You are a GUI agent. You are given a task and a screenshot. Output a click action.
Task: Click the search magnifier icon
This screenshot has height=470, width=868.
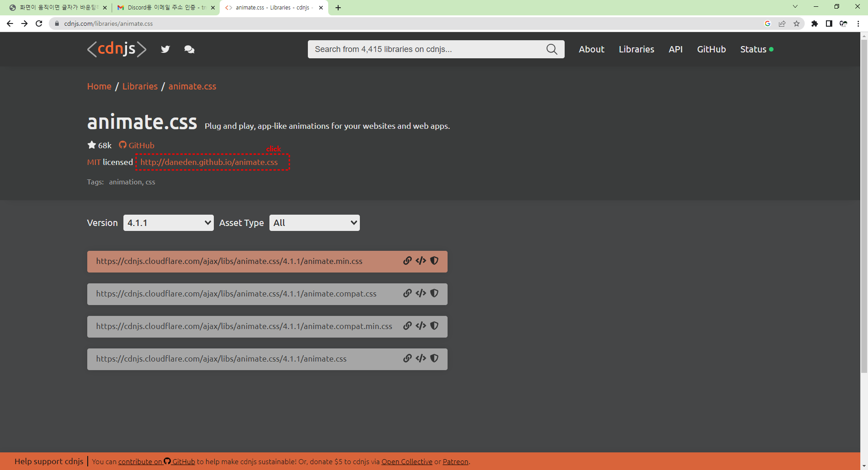tap(552, 49)
